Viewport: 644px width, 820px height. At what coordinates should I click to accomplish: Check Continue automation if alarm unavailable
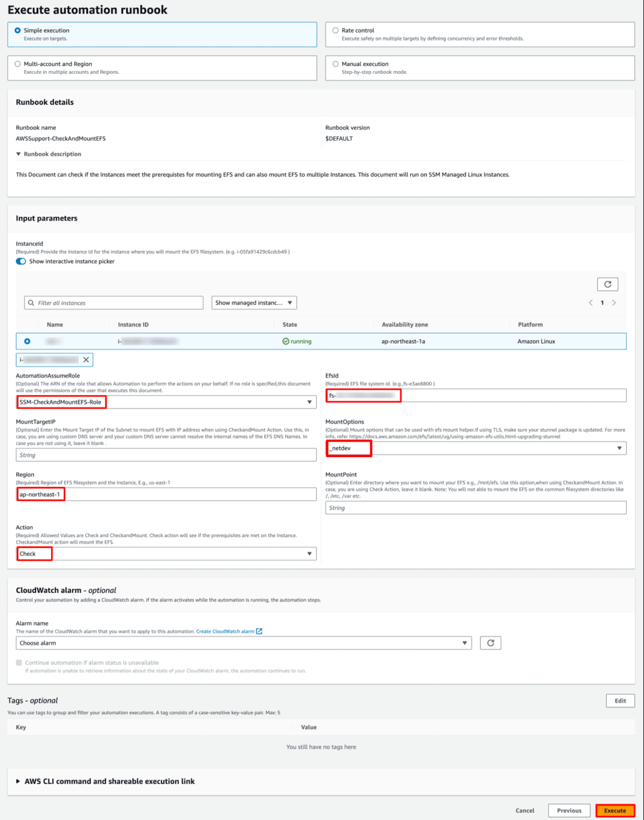19,663
